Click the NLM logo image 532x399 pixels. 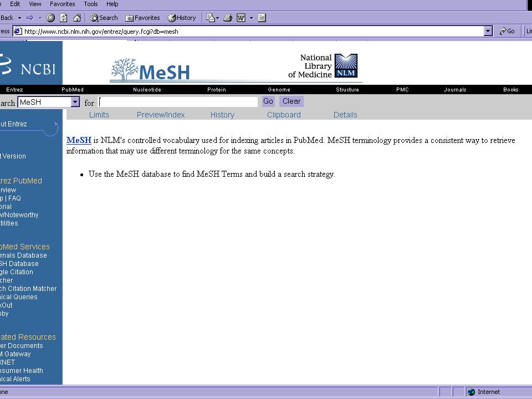point(346,65)
